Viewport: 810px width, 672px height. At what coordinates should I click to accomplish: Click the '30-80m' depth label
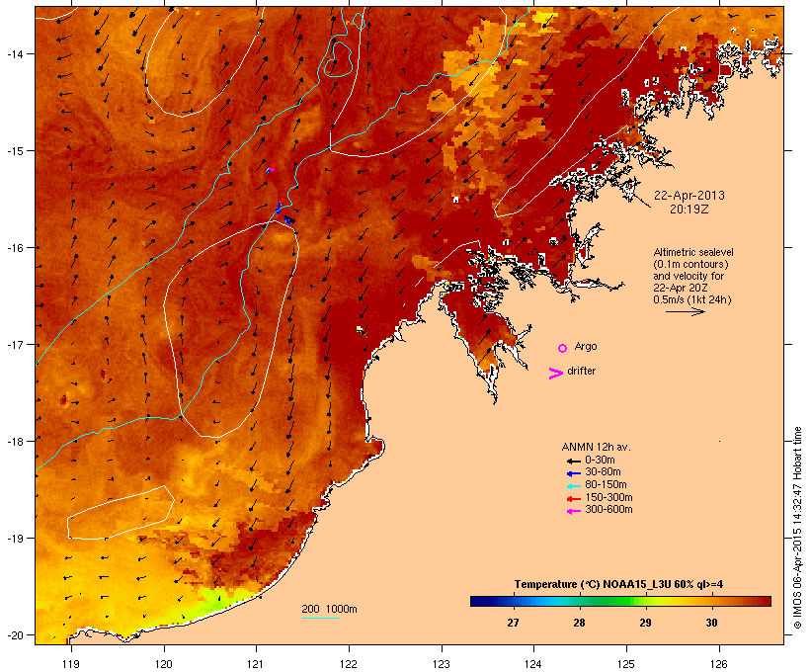coord(603,472)
